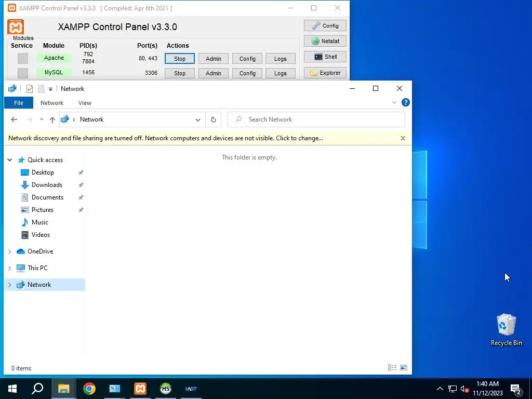
Task: Stop the Apache module
Action: pos(179,59)
